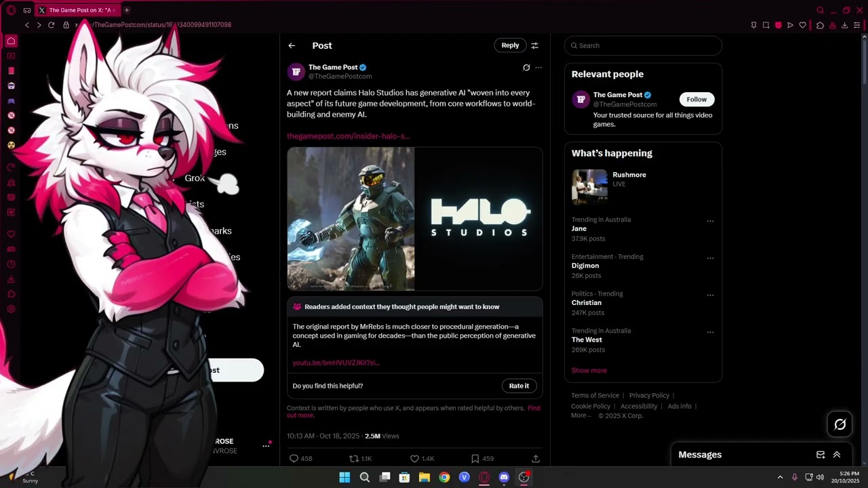Go back with browser back arrow

pos(27,25)
